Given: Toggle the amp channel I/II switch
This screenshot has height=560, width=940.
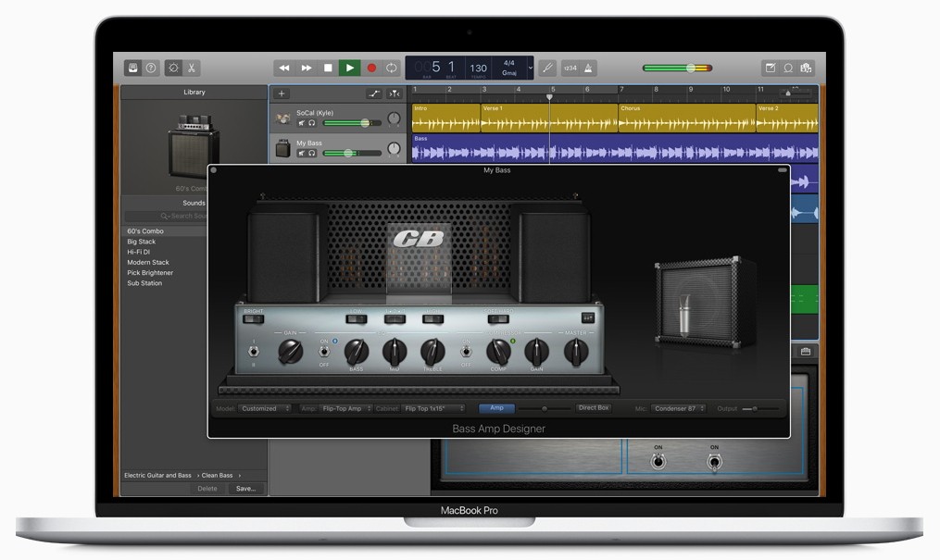Looking at the screenshot, I should 254,352.
